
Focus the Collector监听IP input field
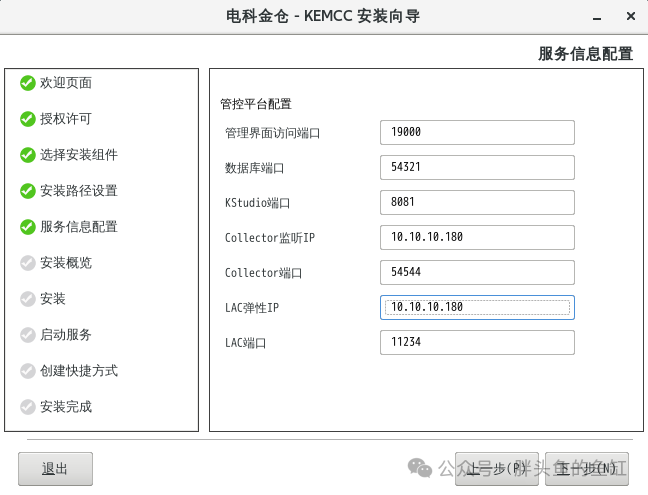tap(477, 237)
